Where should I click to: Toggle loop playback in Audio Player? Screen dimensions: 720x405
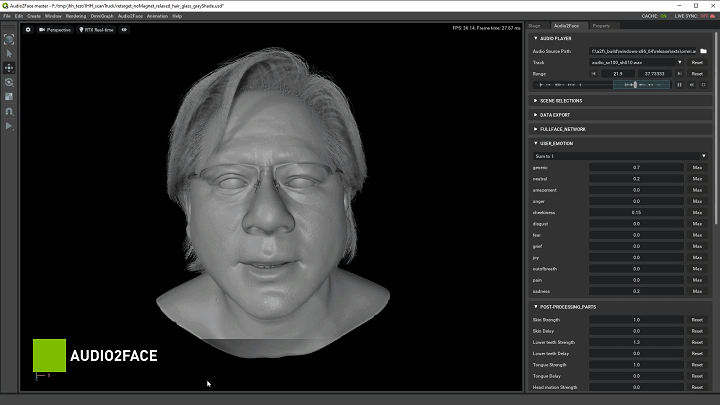(x=703, y=85)
